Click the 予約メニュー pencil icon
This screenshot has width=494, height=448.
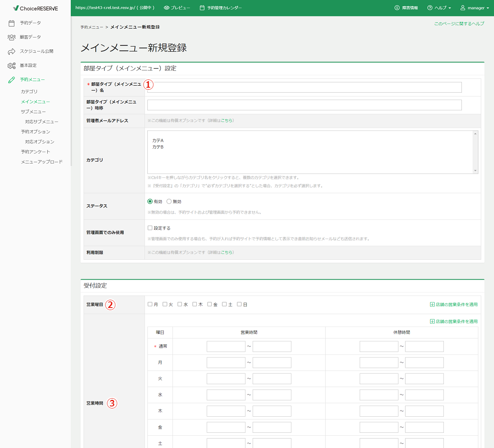tap(12, 79)
